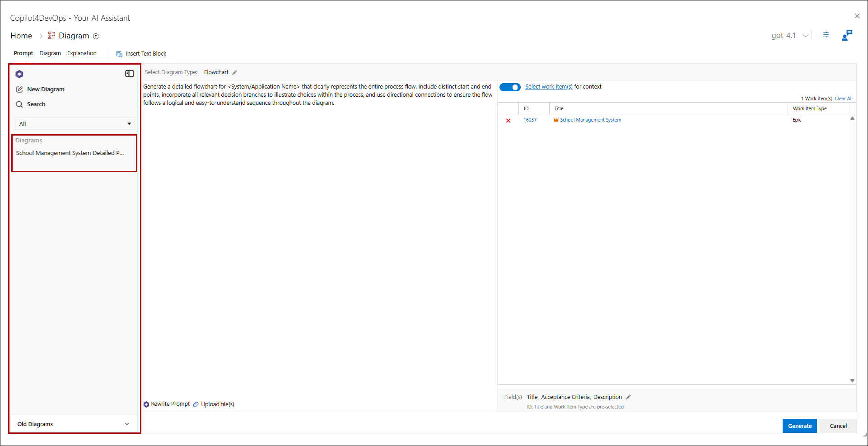Screen dimensions: 868x446
Task: Switch to the Explanation tab
Action: click(x=82, y=53)
